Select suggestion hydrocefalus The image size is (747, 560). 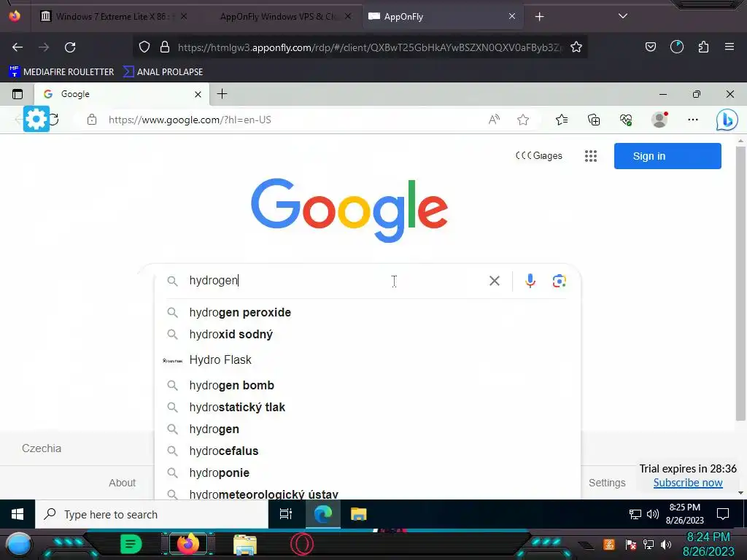(367, 451)
